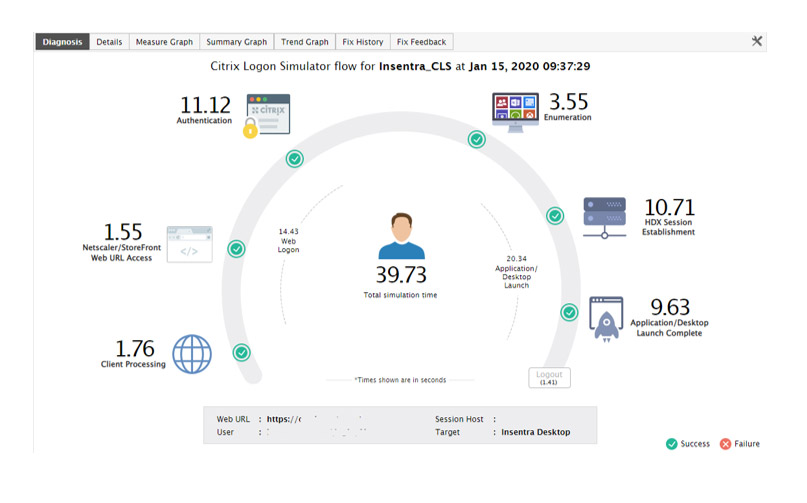
Task: Click the success checkmark near Launch Complete
Action: pos(569,312)
